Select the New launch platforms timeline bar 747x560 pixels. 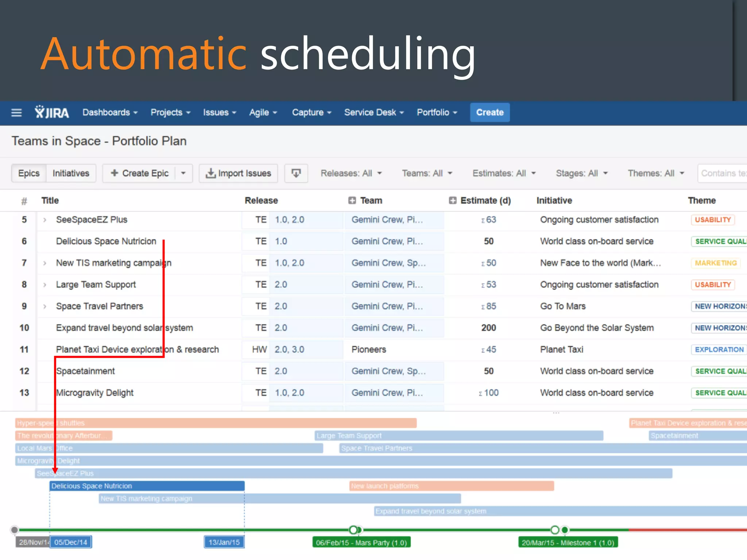(452, 486)
